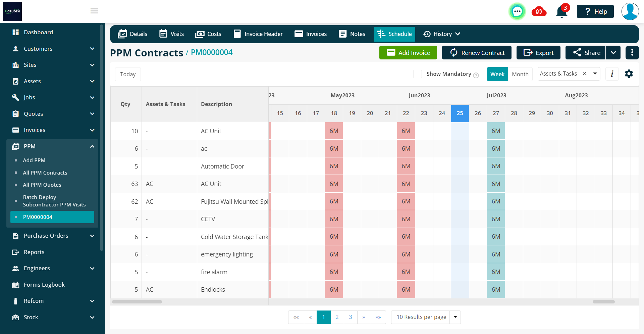The height and width of the screenshot is (334, 644).
Task: Click the Renew Contract button
Action: [477, 53]
